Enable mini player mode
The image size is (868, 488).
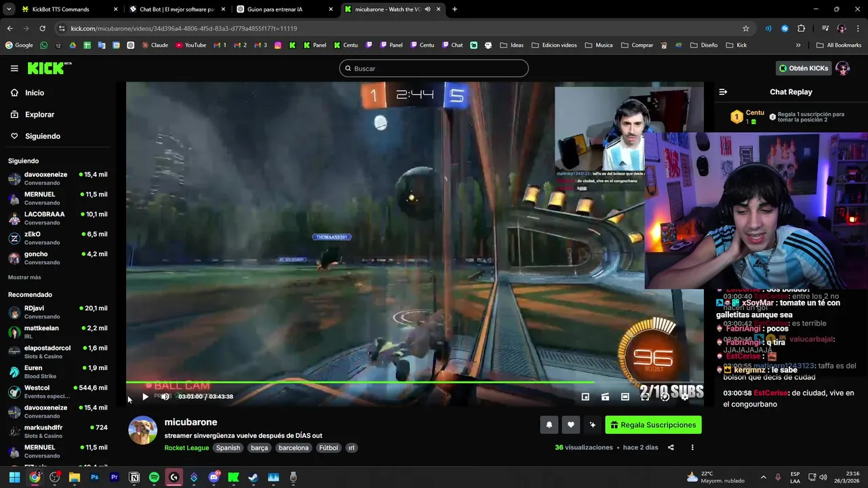pyautogui.click(x=585, y=396)
